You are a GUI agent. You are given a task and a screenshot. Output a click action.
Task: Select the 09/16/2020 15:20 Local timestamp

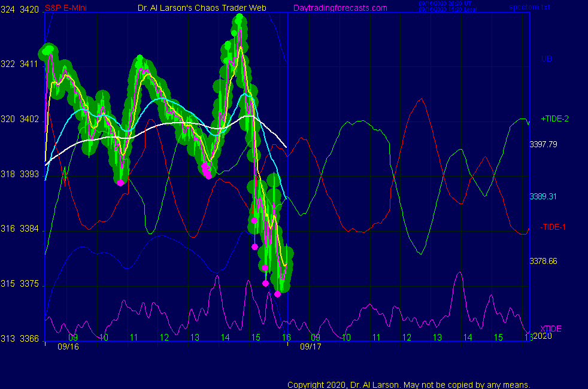(x=448, y=10)
